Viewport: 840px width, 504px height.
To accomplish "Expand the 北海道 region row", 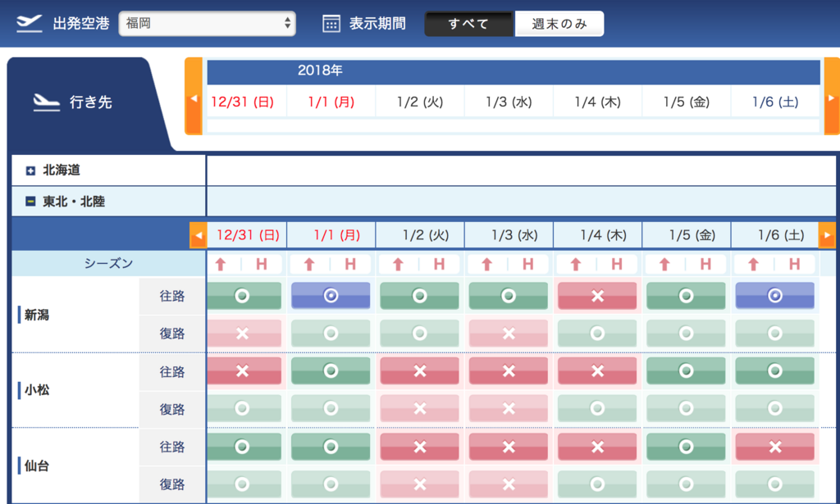I will click(30, 170).
